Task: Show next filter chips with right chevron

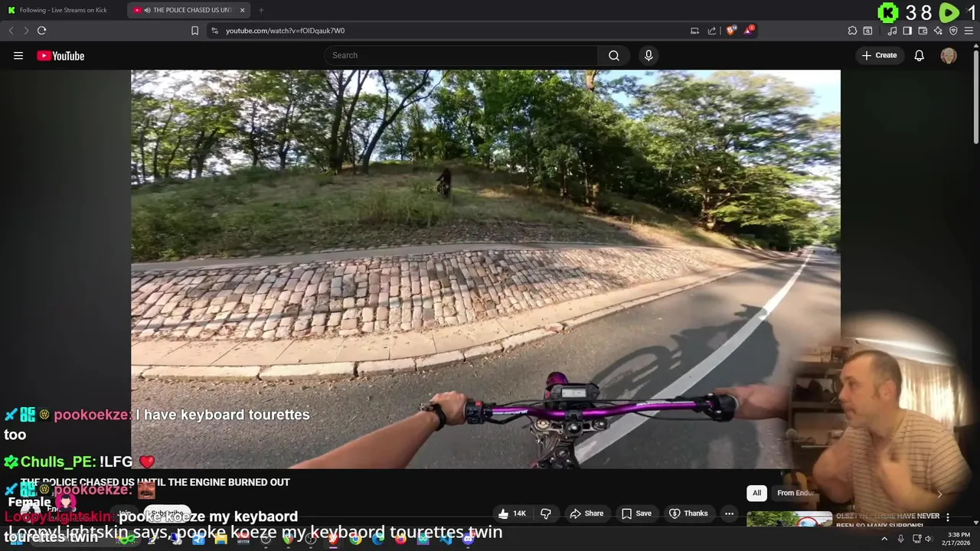Action: tap(939, 494)
